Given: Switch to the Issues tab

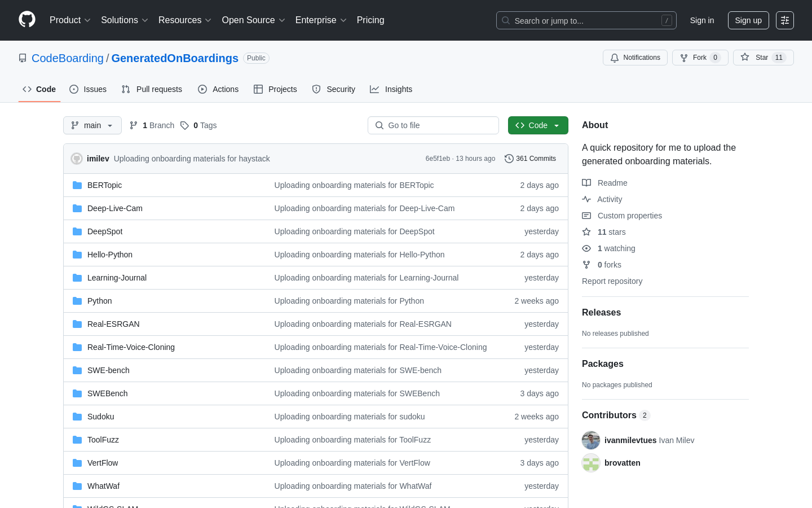Looking at the screenshot, I should (88, 89).
